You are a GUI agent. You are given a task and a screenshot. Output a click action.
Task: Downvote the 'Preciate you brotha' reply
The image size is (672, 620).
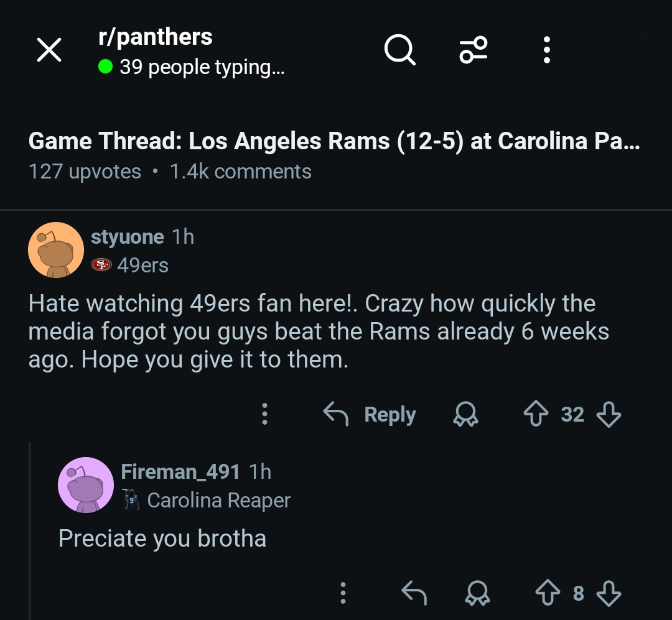[609, 593]
